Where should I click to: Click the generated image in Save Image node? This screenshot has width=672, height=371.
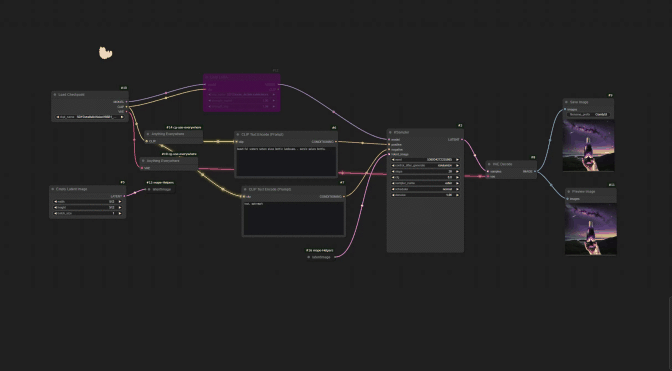coord(588,145)
